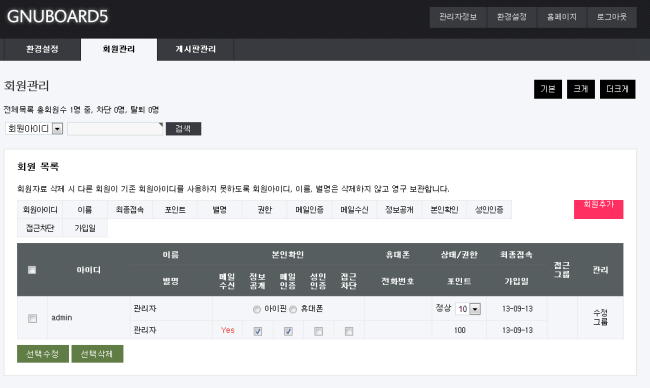Select 아이핀 radio button
The height and width of the screenshot is (388, 650).
(x=257, y=309)
